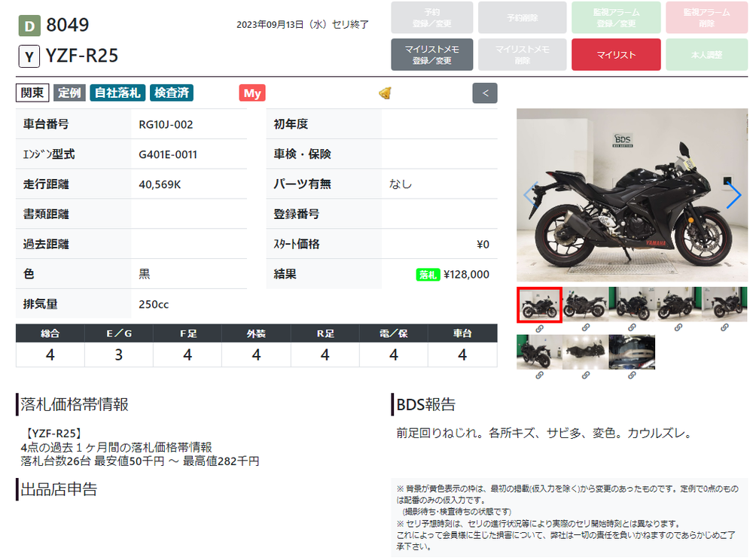Click the 検査済 tag
Screen dimensions: 753x560
[172, 93]
